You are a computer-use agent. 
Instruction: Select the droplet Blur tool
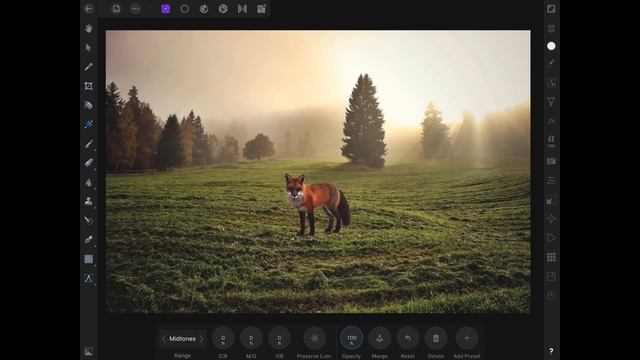pos(89,182)
